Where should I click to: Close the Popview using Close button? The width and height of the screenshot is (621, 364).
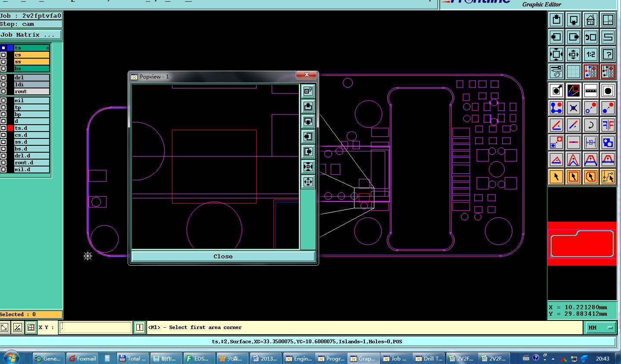[223, 256]
